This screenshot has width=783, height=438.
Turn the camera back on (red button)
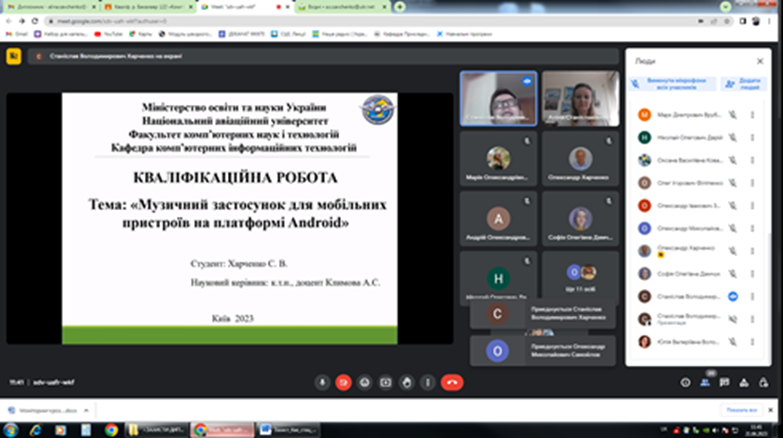343,383
